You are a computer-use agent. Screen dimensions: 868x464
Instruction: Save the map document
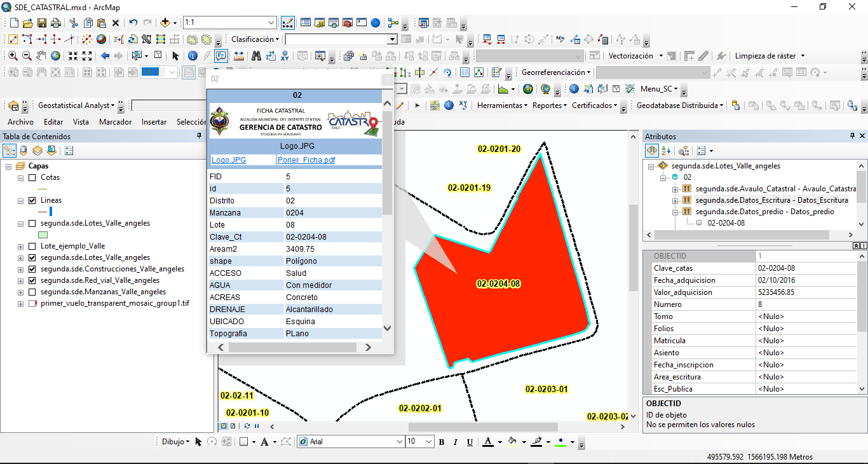(x=41, y=23)
